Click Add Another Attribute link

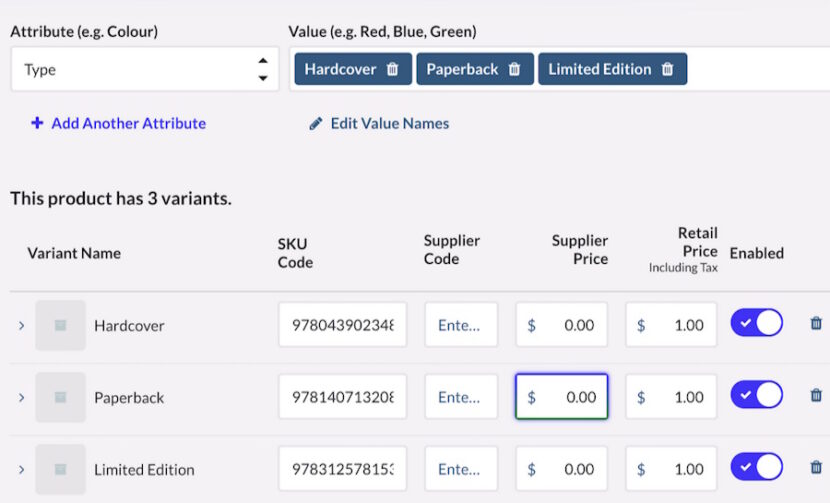tap(118, 124)
